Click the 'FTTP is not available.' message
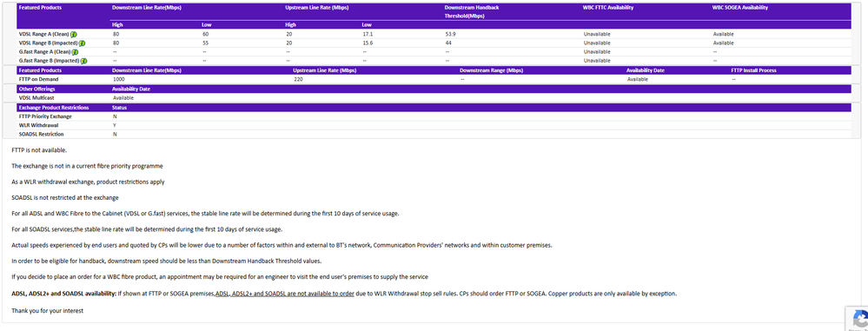 tap(39, 150)
